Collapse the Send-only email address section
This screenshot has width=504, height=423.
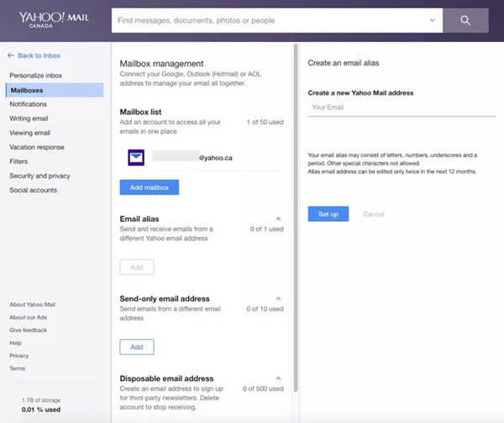pyautogui.click(x=278, y=299)
